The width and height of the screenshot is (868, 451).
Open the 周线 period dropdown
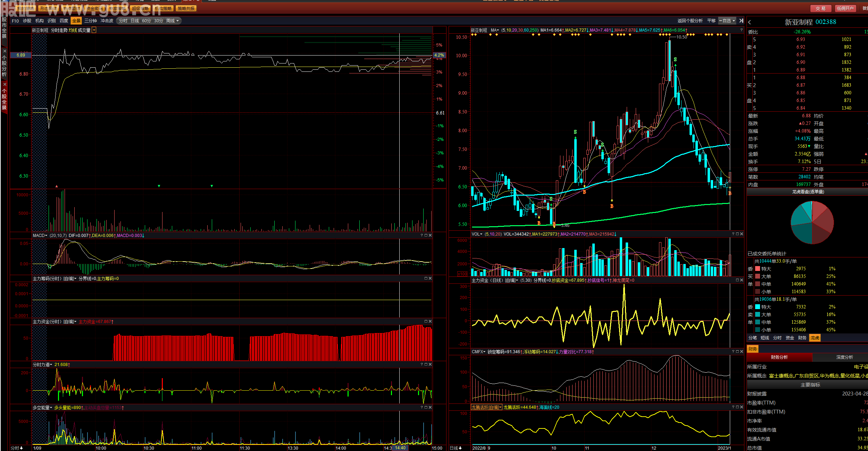173,21
